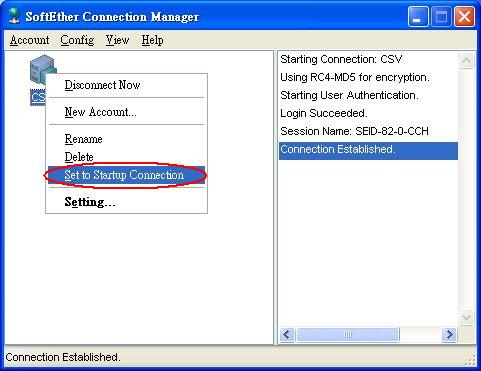Select 'Using RC4-MD5 for encryption.' log line
Image resolution: width=481 pixels, height=371 pixels.
(x=368, y=77)
